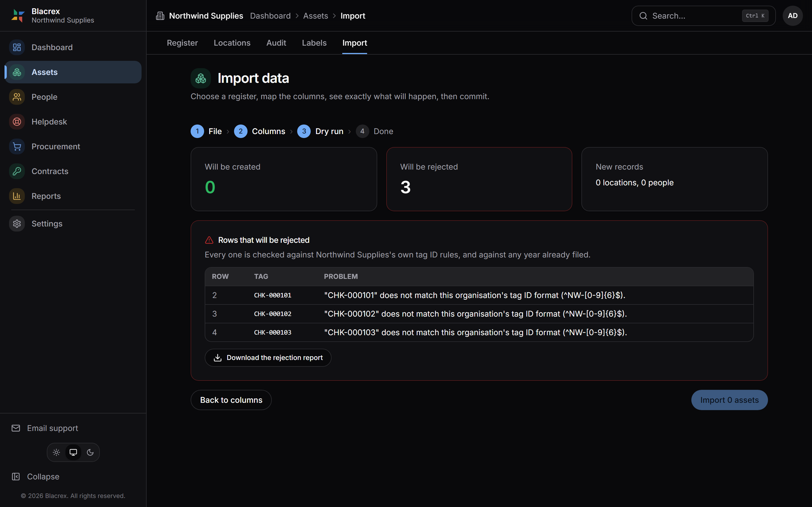
Task: Click the Blacrex logo icon
Action: tap(18, 16)
